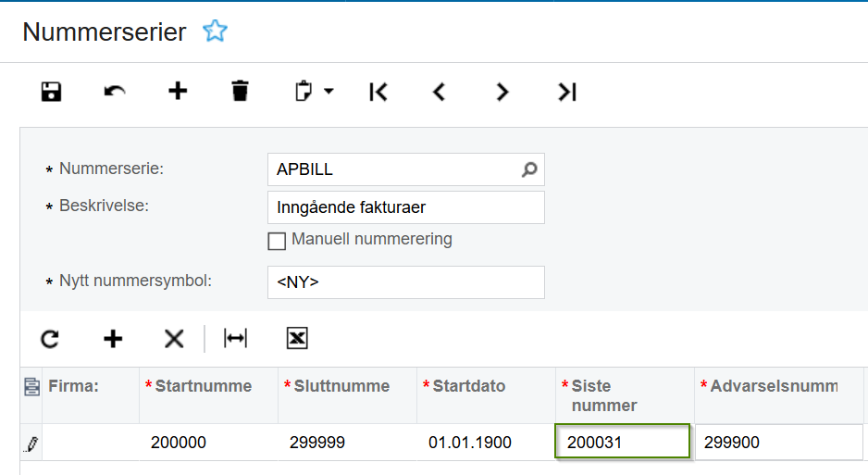Delete the number series with trash icon

pyautogui.click(x=240, y=91)
